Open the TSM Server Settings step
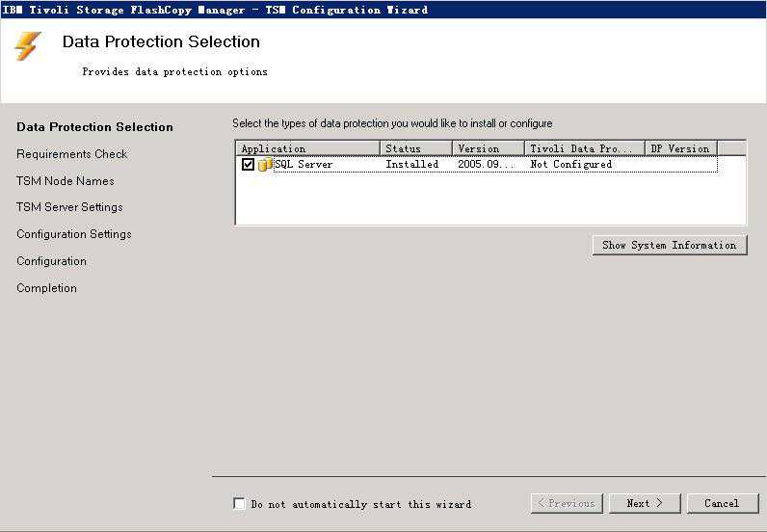Screen dimensions: 767x532 click(69, 207)
